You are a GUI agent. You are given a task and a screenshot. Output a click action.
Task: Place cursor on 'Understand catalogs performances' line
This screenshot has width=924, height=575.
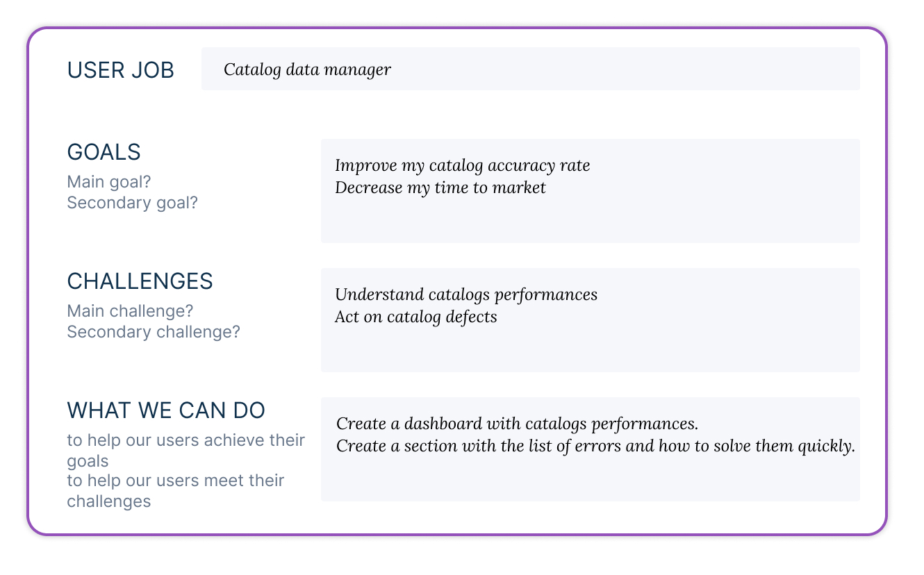point(465,294)
